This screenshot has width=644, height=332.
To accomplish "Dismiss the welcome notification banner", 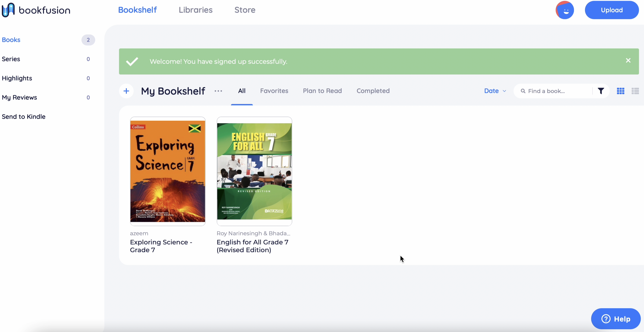I will point(628,60).
